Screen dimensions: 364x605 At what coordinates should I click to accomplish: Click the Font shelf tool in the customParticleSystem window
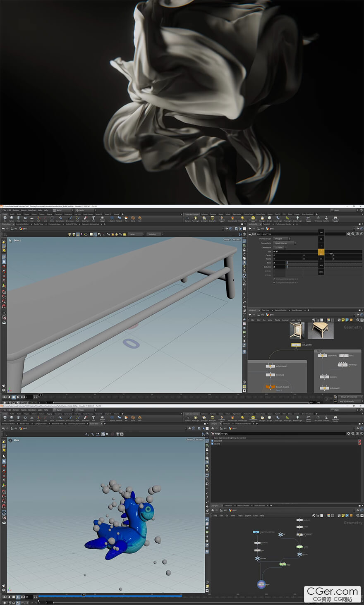pos(93,418)
